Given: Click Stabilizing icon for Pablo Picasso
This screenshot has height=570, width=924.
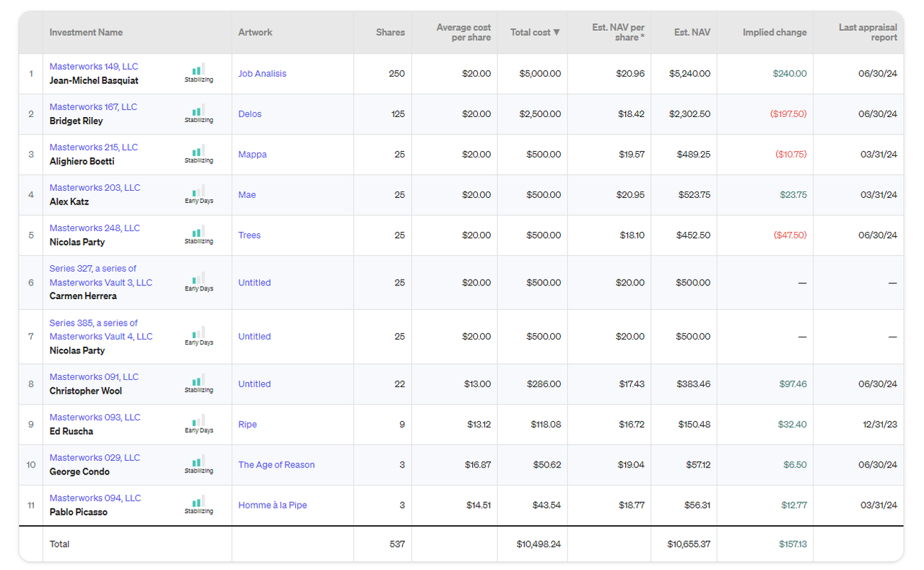Looking at the screenshot, I should click(x=199, y=506).
